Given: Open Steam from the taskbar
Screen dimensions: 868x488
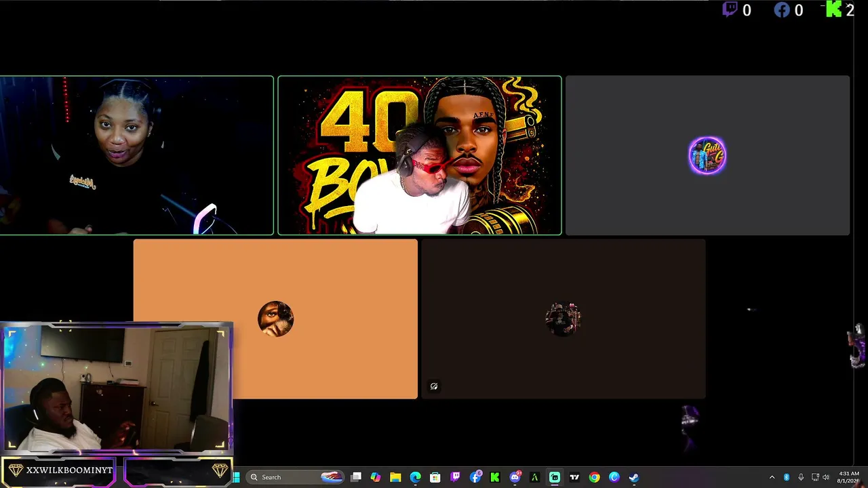Looking at the screenshot, I should tap(634, 477).
